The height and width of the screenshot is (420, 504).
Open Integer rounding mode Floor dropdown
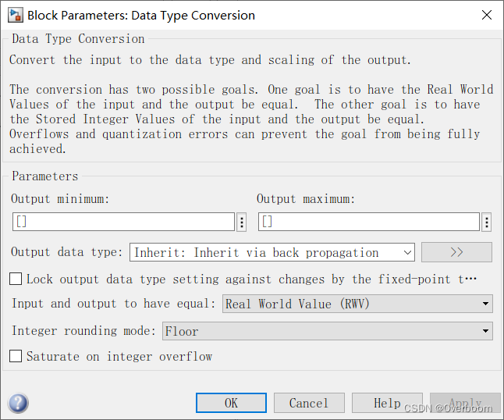[328, 331]
